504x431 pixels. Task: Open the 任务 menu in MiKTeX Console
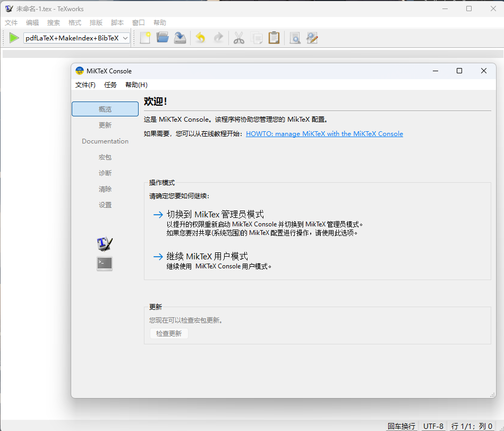pos(110,85)
